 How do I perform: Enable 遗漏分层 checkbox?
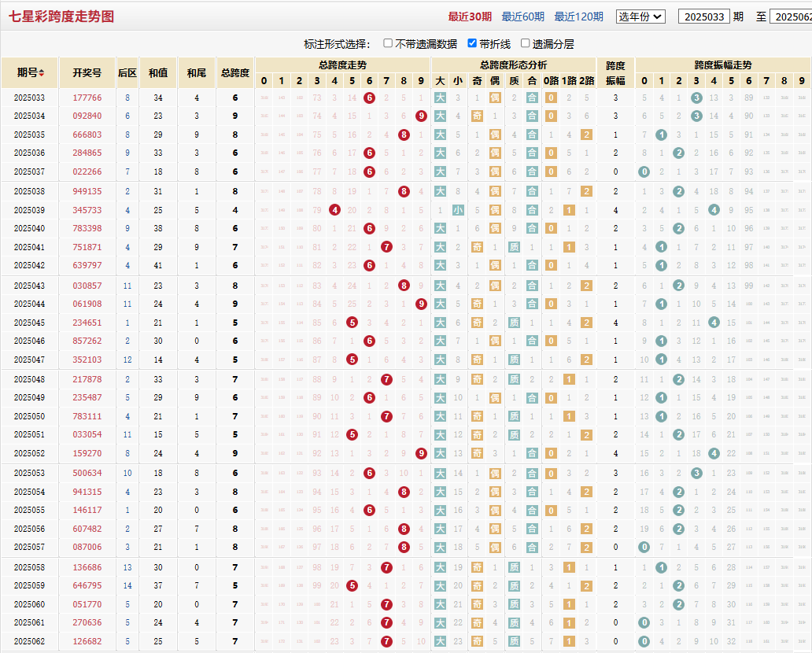(x=525, y=43)
